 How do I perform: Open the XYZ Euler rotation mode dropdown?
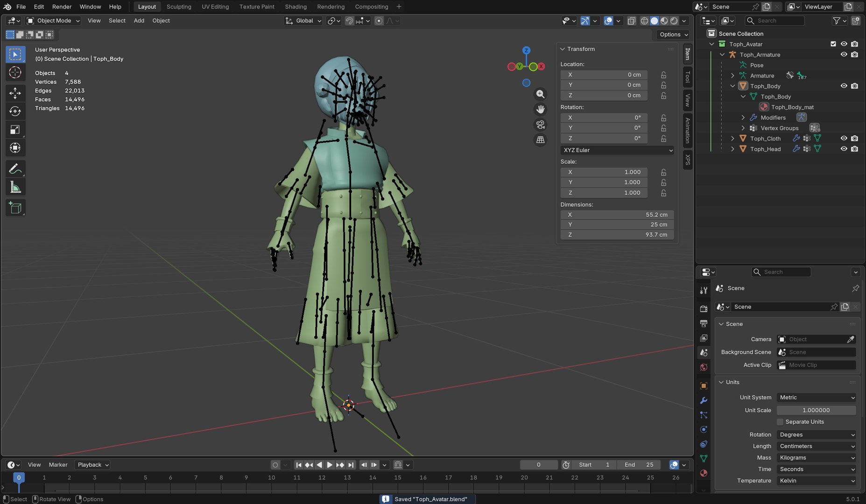pyautogui.click(x=617, y=150)
